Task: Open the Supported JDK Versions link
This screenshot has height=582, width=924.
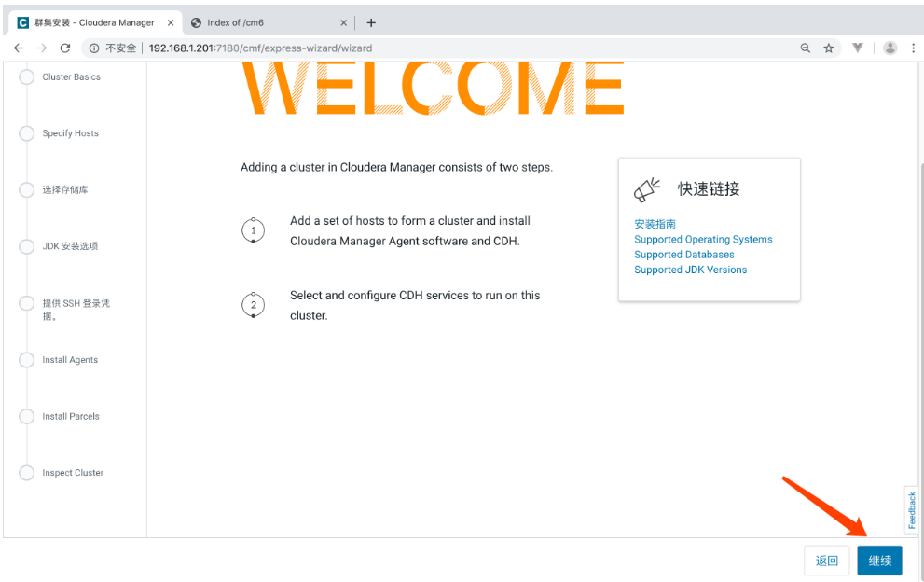Action: click(691, 270)
